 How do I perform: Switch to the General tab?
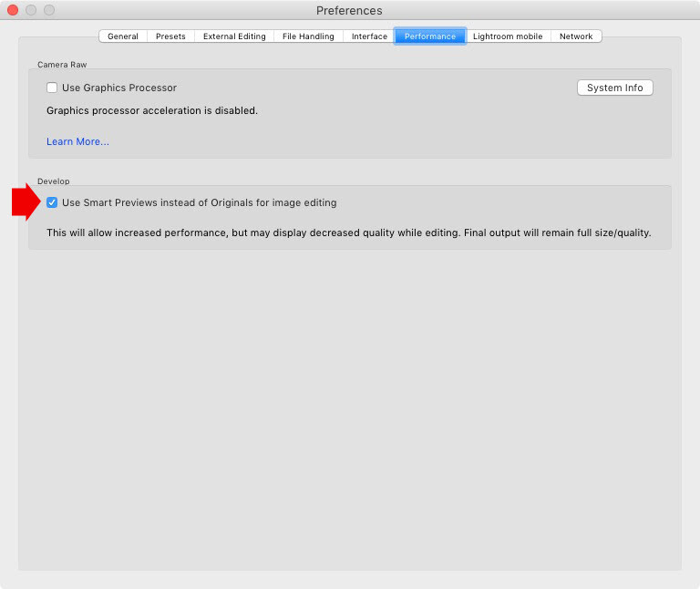pyautogui.click(x=123, y=36)
